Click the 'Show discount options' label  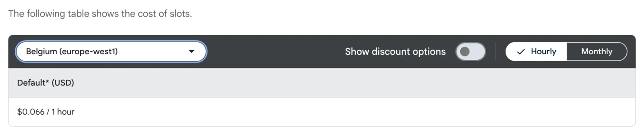tap(395, 51)
